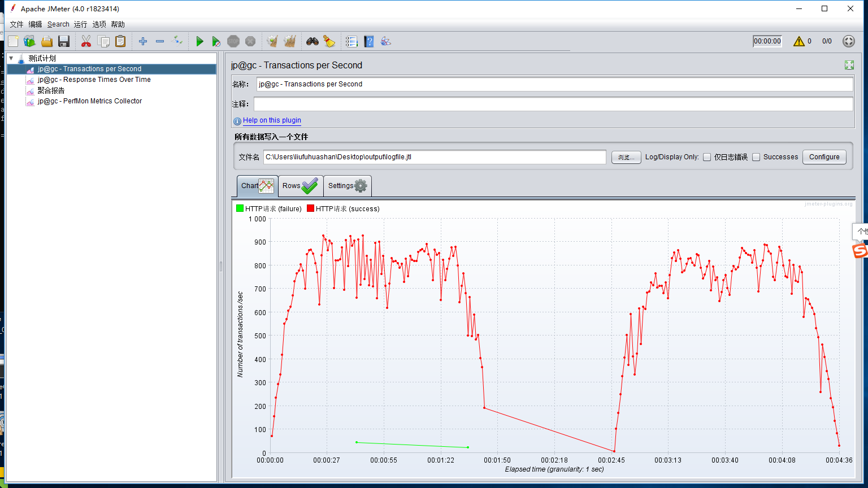The width and height of the screenshot is (868, 488).
Task: Open the Templates icon in toolbar
Action: [30, 41]
